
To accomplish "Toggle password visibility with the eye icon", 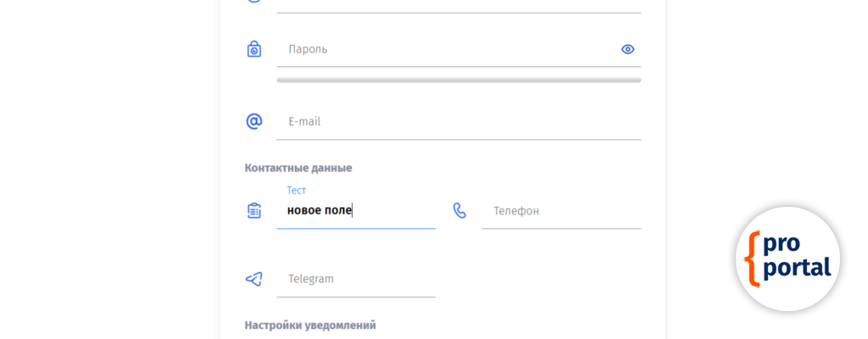I will click(x=627, y=49).
